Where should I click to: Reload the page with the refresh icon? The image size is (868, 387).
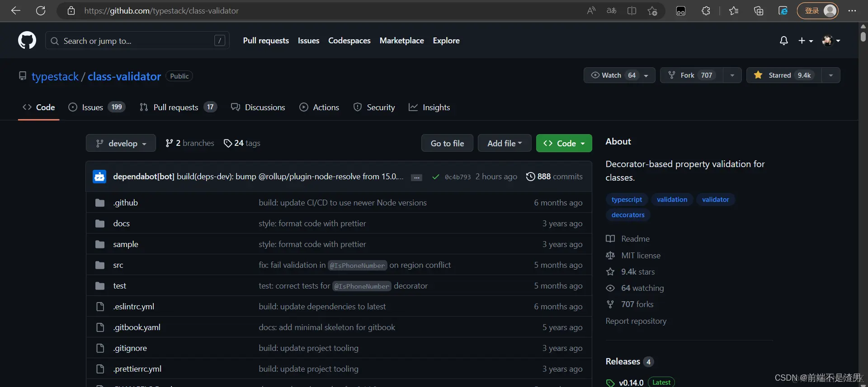coord(41,11)
